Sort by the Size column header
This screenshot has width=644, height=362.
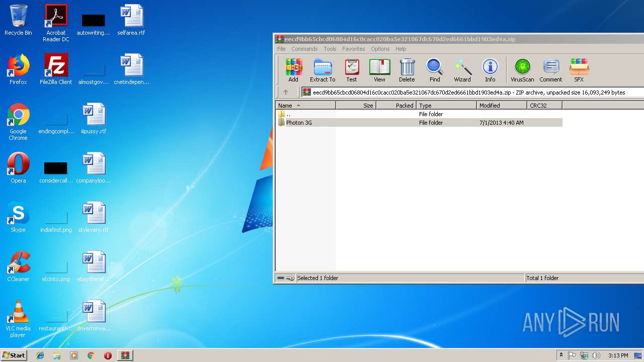pos(356,106)
